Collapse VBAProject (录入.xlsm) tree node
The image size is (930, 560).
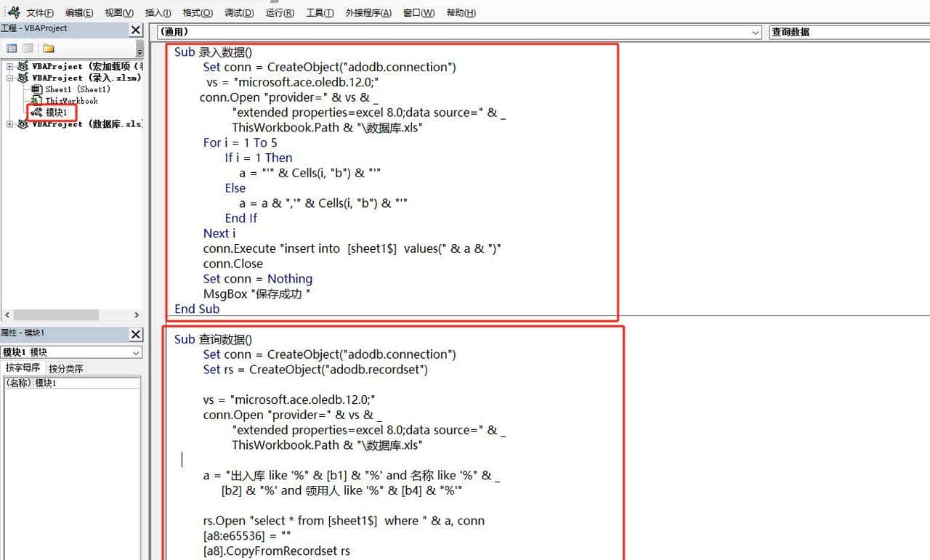(x=10, y=78)
